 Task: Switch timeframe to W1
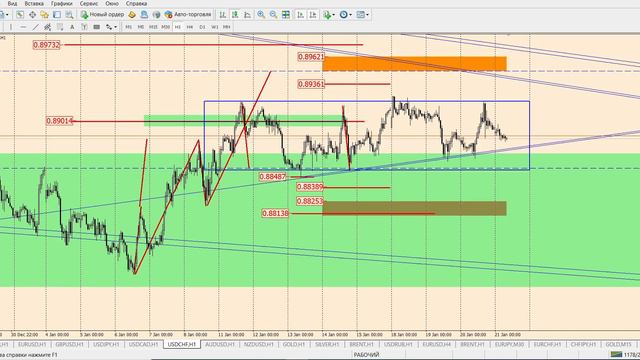pos(215,27)
